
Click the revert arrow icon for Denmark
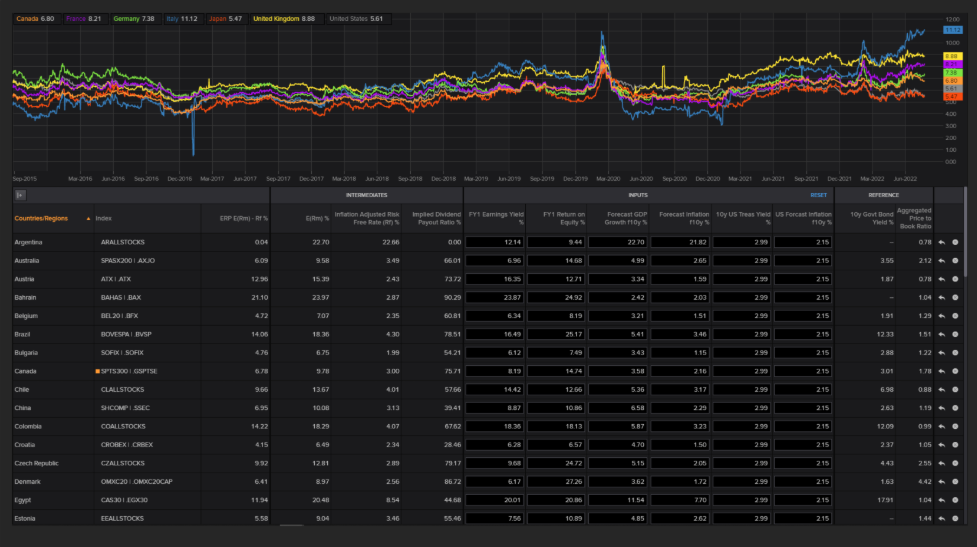point(941,481)
